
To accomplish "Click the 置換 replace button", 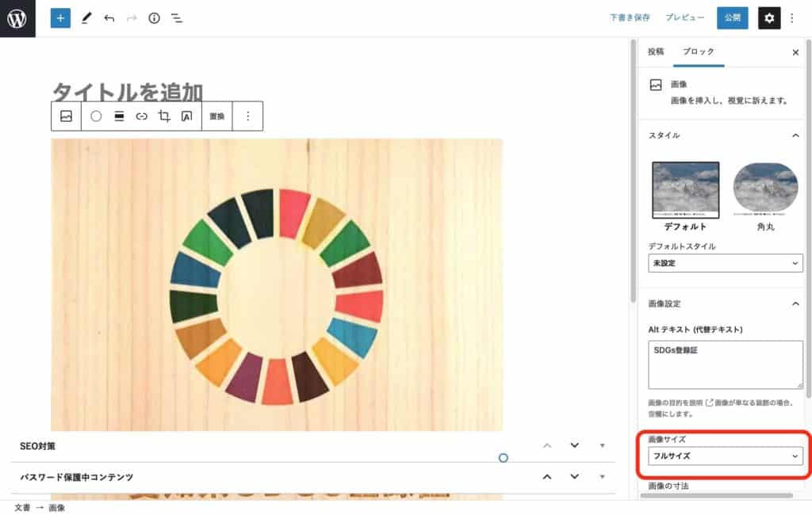I will [217, 116].
